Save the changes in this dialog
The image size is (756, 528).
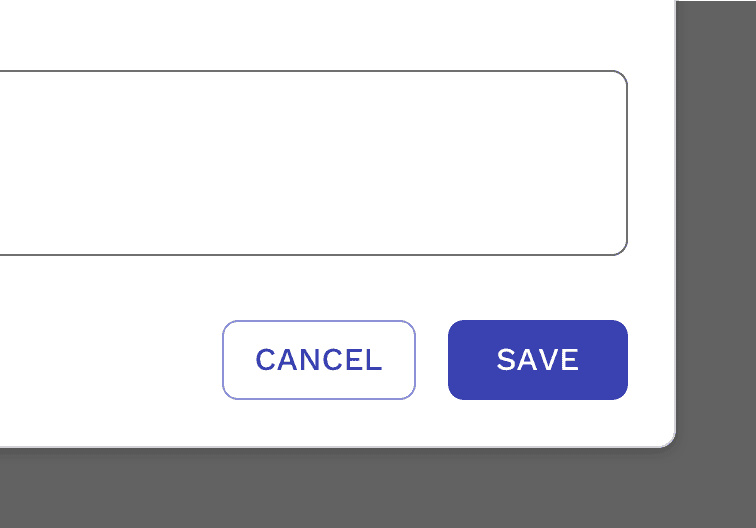pos(537,360)
